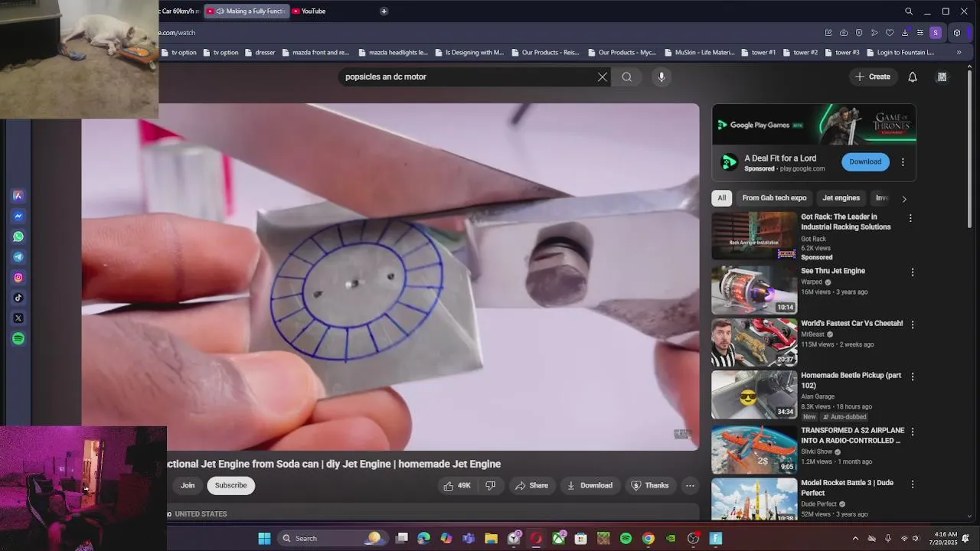Image resolution: width=980 pixels, height=551 pixels.
Task: Open Opera easy setup sliders icon
Action: coord(920,33)
